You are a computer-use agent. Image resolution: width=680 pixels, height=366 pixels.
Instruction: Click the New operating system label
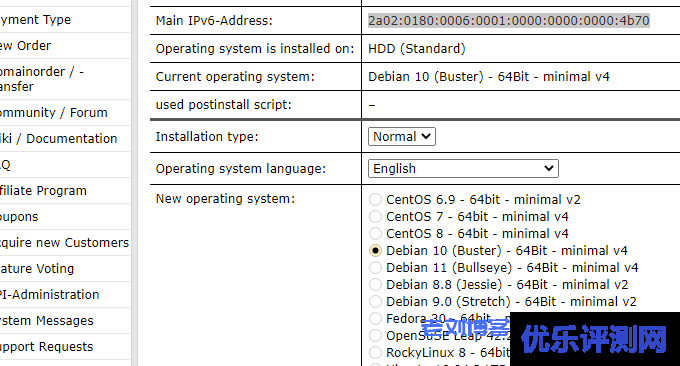225,199
